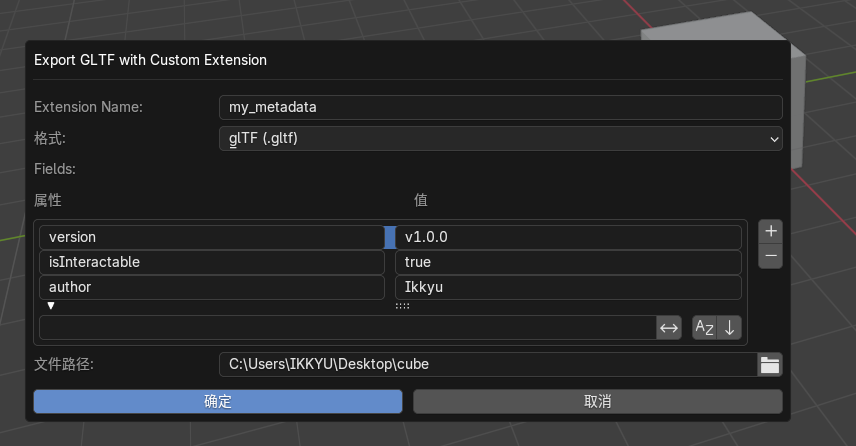Edit the v1.0.0 value field

coord(568,237)
